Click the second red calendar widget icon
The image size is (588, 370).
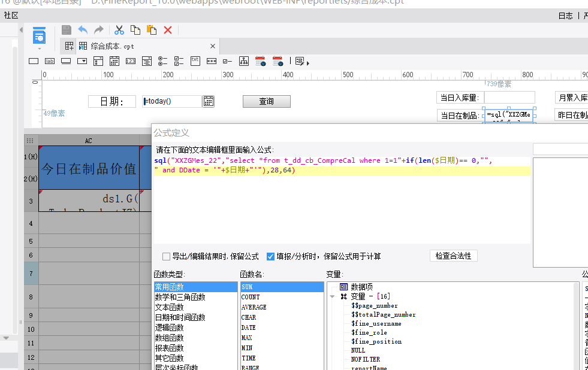[278, 61]
